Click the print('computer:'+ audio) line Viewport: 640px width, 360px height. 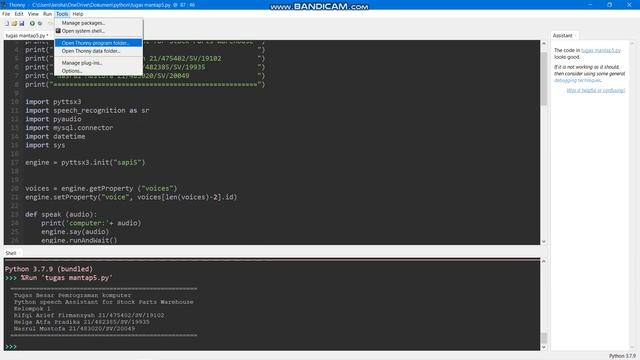pyautogui.click(x=91, y=223)
